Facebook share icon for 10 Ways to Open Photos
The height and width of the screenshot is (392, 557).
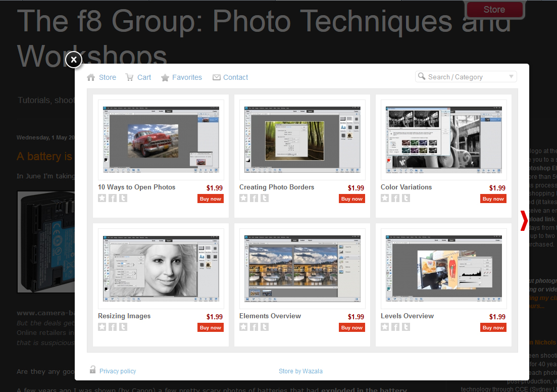pos(113,198)
